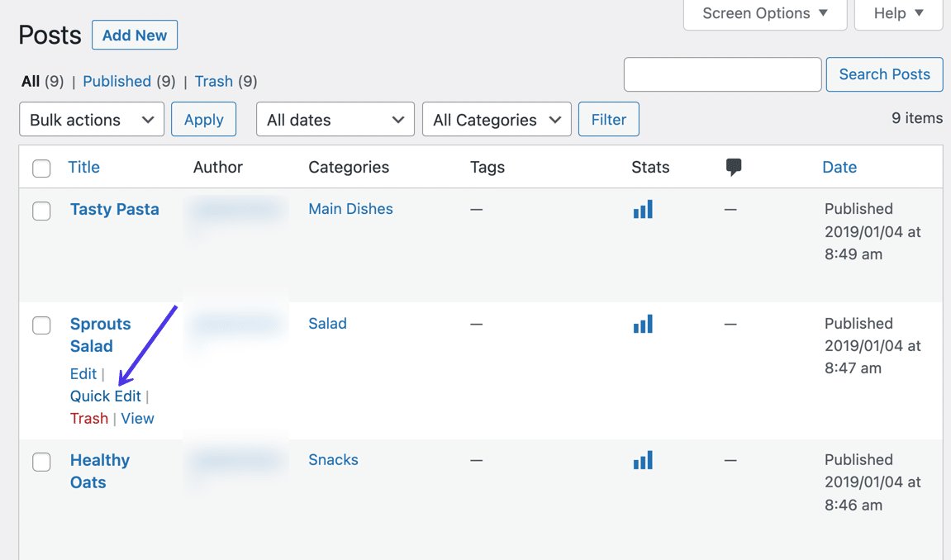Quick Edit the Sprouts Salad post
This screenshot has height=560, width=951.
point(105,396)
